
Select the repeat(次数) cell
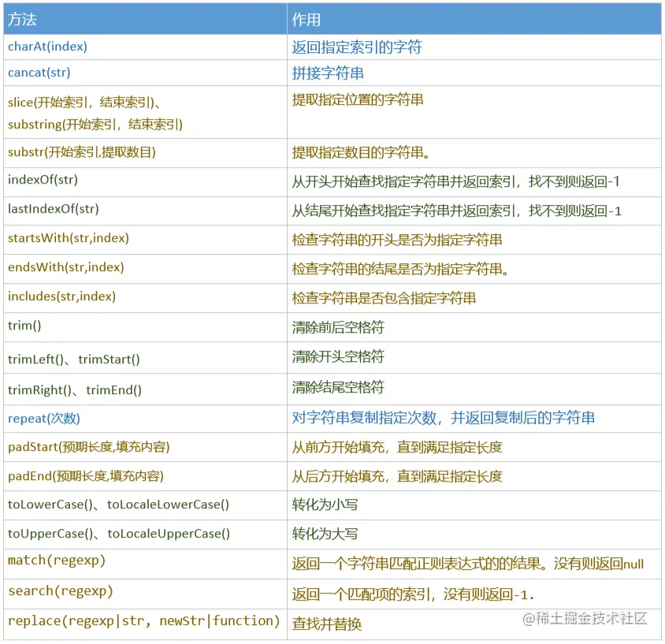click(145, 419)
